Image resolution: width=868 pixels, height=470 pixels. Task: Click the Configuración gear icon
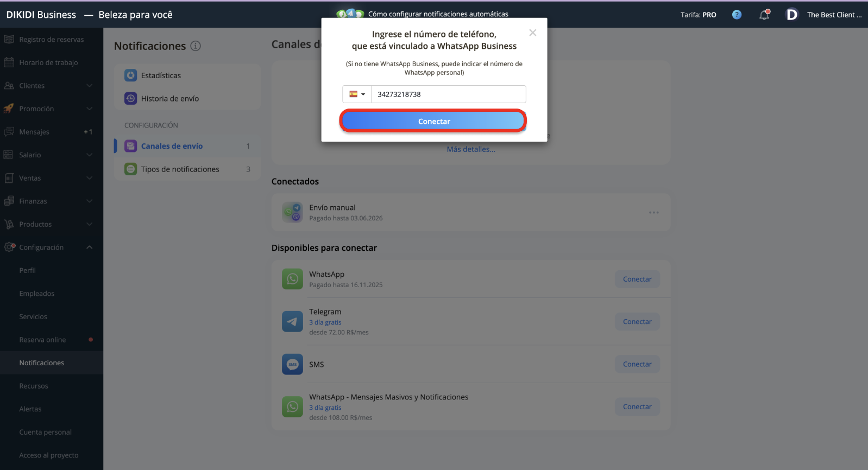click(9, 247)
